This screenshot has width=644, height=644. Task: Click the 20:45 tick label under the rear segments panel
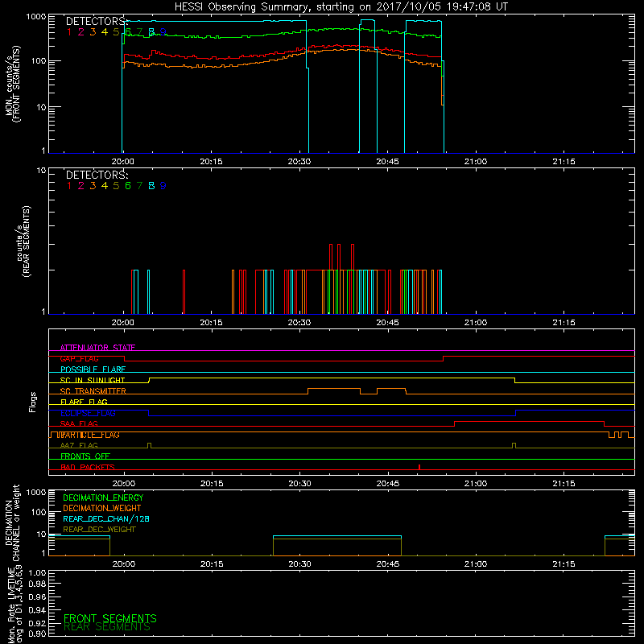[388, 323]
